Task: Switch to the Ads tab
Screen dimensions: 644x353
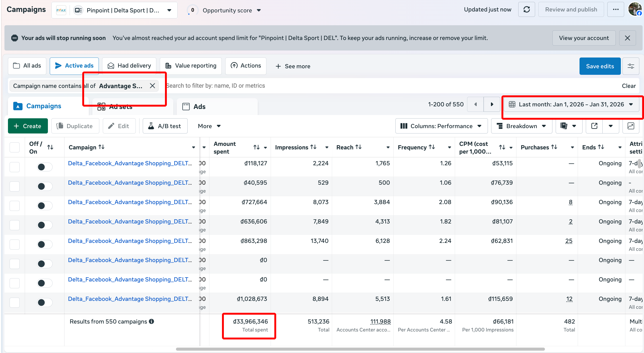Action: point(217,107)
